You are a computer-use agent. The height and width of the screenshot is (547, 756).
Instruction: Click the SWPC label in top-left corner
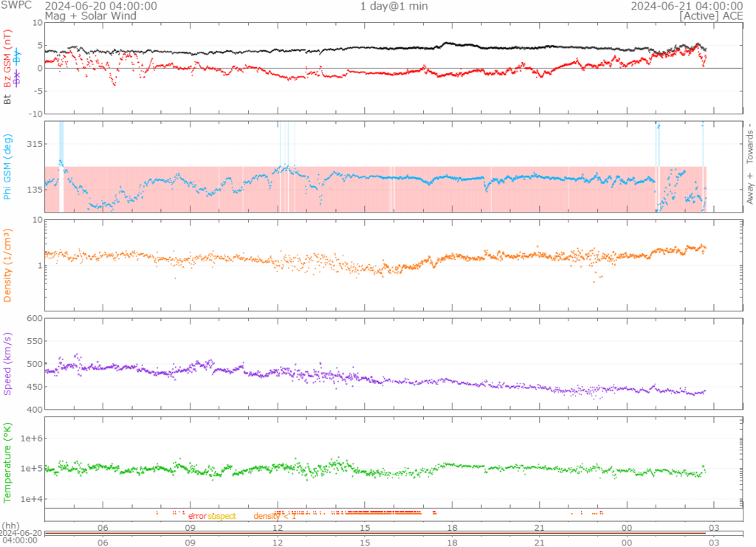pyautogui.click(x=16, y=7)
